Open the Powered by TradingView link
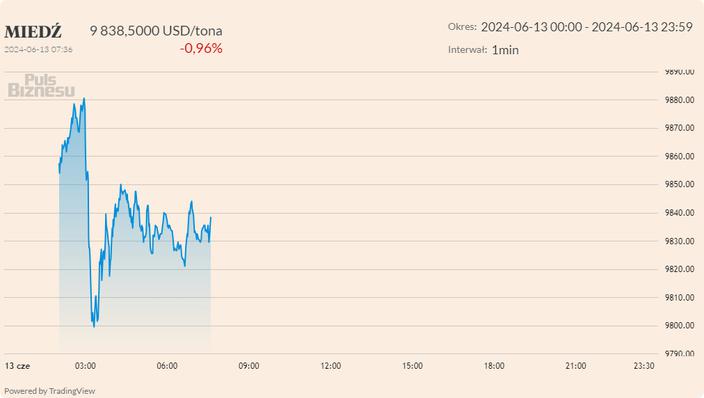 tap(49, 391)
